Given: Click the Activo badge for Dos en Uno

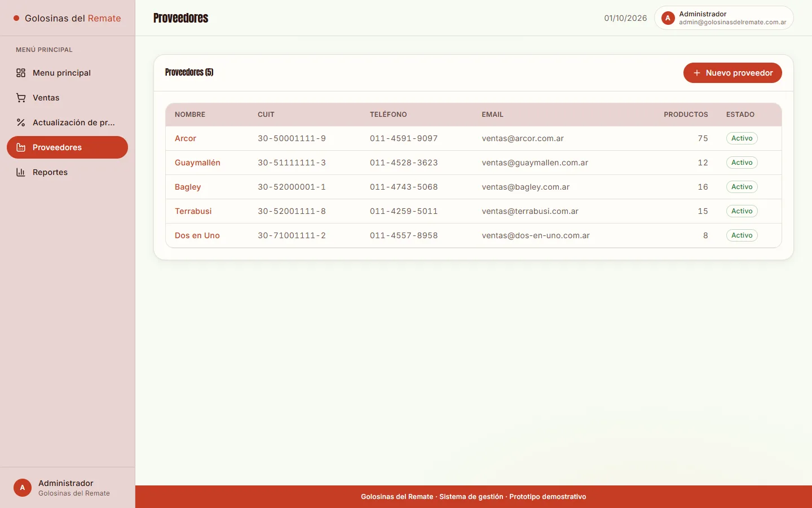Looking at the screenshot, I should point(742,235).
